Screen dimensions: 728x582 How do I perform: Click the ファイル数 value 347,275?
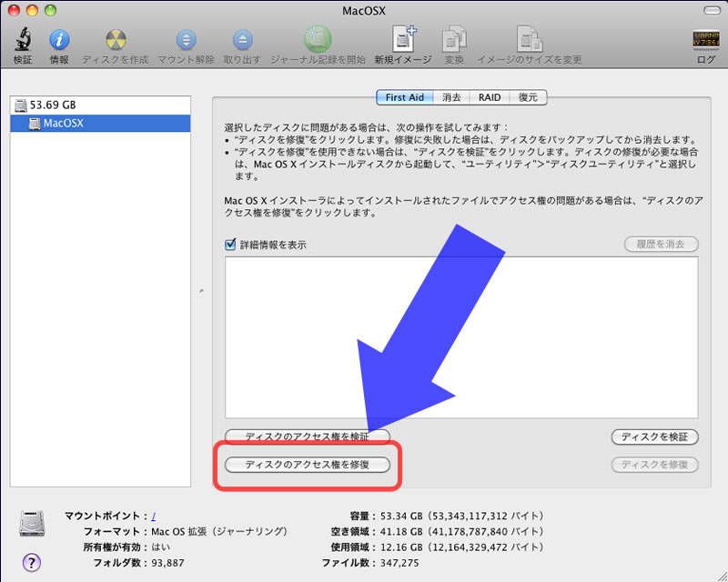point(399,563)
